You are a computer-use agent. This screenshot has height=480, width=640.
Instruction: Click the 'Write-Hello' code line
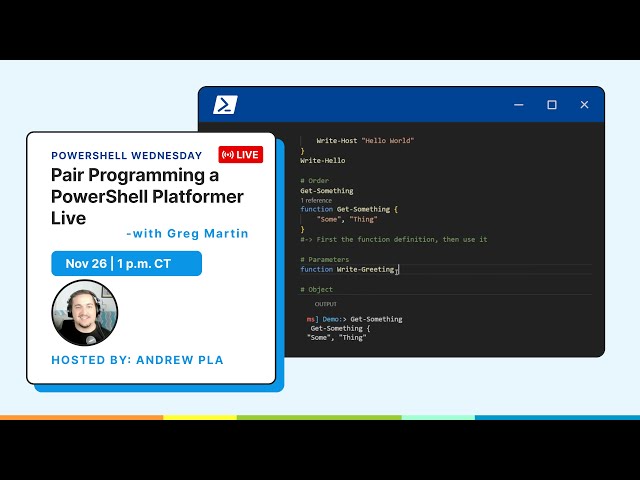(323, 160)
